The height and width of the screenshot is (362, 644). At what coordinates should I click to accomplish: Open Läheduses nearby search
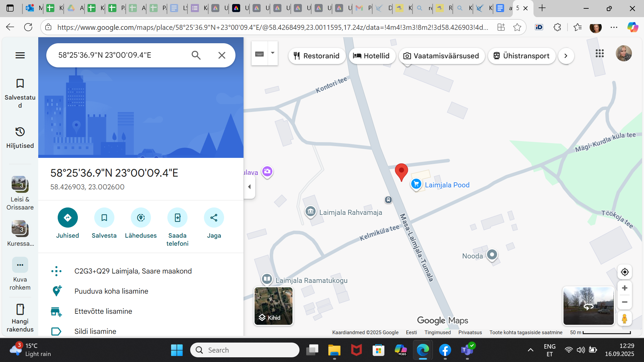[x=141, y=218]
